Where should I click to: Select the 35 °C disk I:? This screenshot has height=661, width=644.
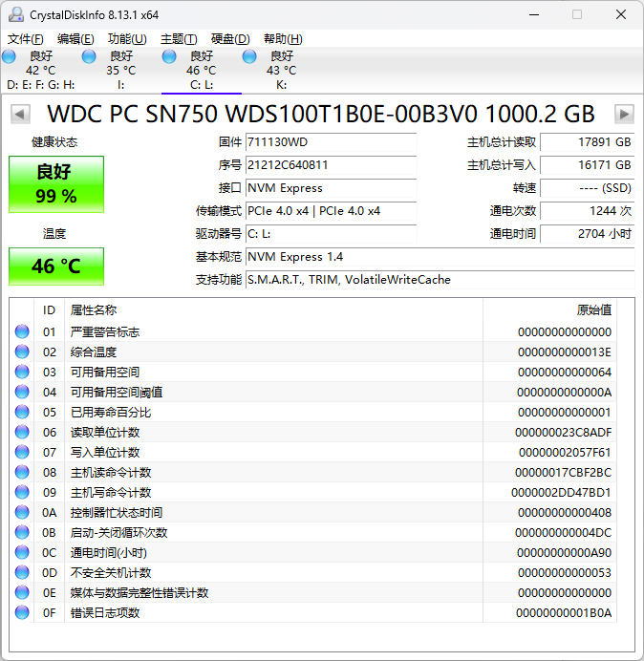[x=121, y=70]
